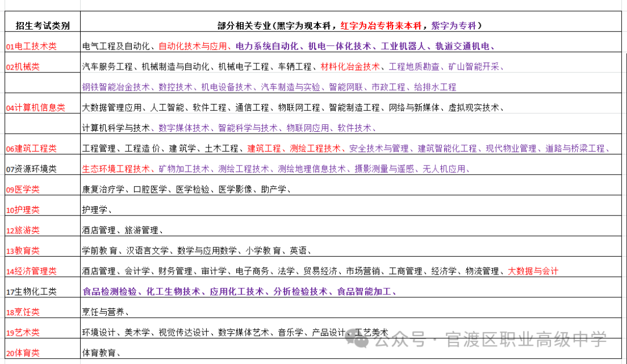Click the header cell starting '部分相关专业'
This screenshot has width=627, height=364.
point(351,21)
